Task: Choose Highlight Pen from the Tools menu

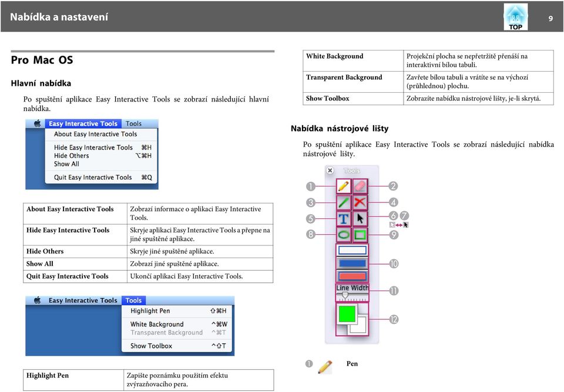Action: pyautogui.click(x=177, y=311)
